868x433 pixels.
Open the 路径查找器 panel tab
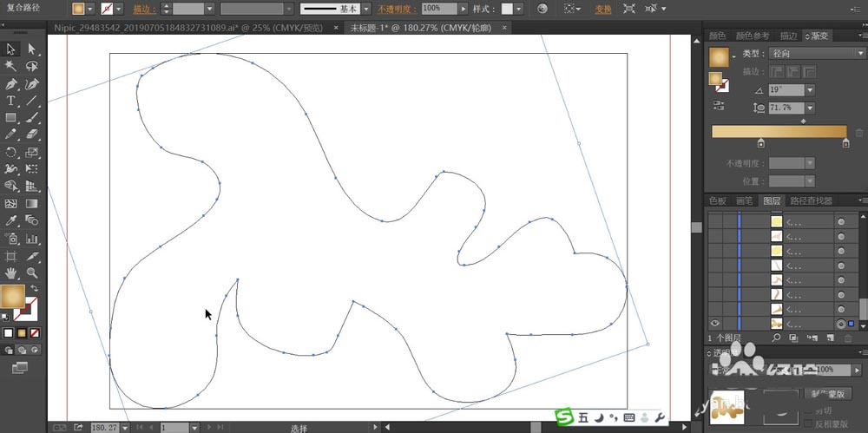point(811,201)
